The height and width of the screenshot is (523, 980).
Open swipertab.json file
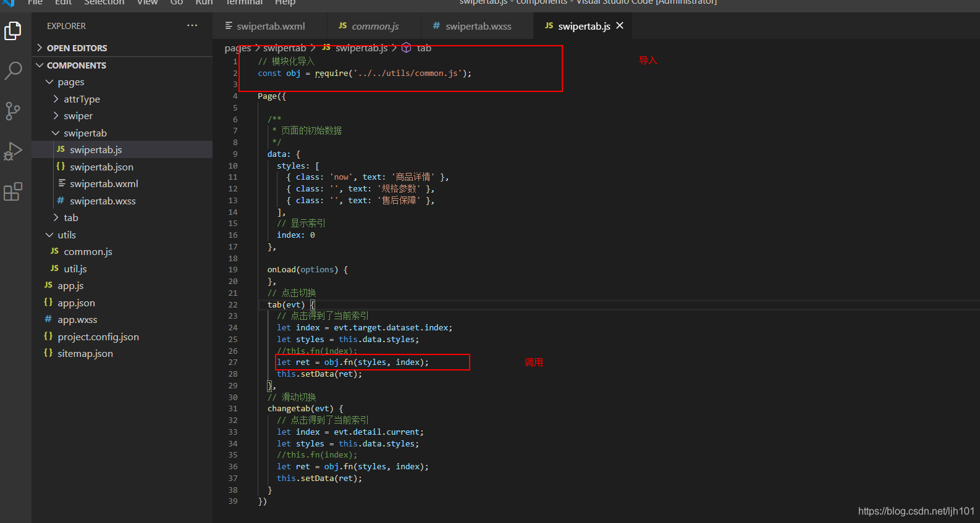click(x=122, y=167)
